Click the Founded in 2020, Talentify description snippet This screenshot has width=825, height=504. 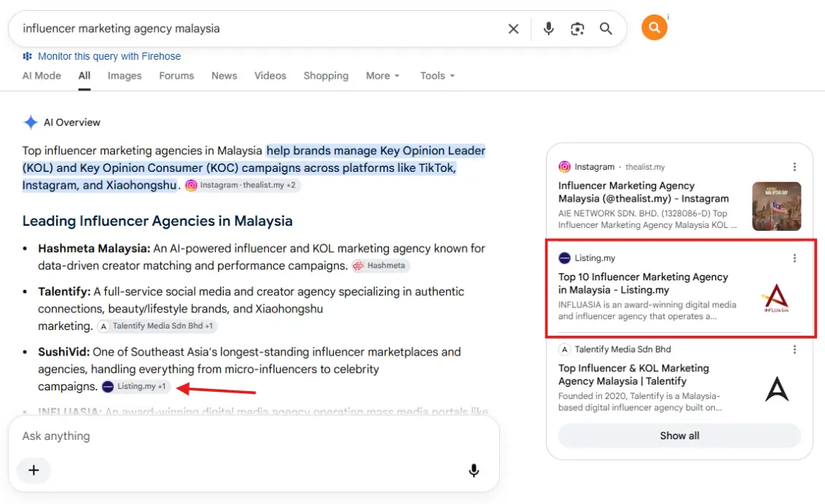click(x=640, y=401)
